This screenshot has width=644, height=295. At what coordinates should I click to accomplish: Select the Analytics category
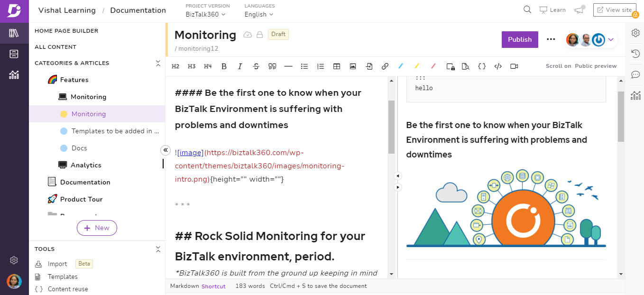[86, 165]
